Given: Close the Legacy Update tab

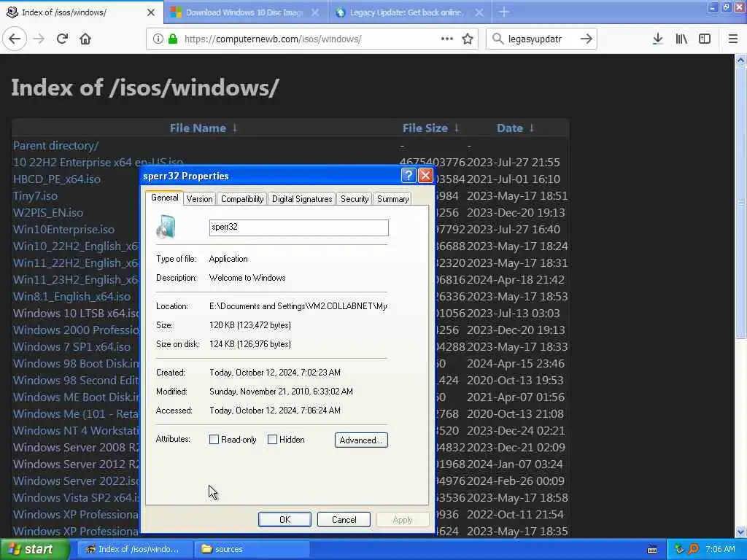Looking at the screenshot, I should tap(479, 12).
